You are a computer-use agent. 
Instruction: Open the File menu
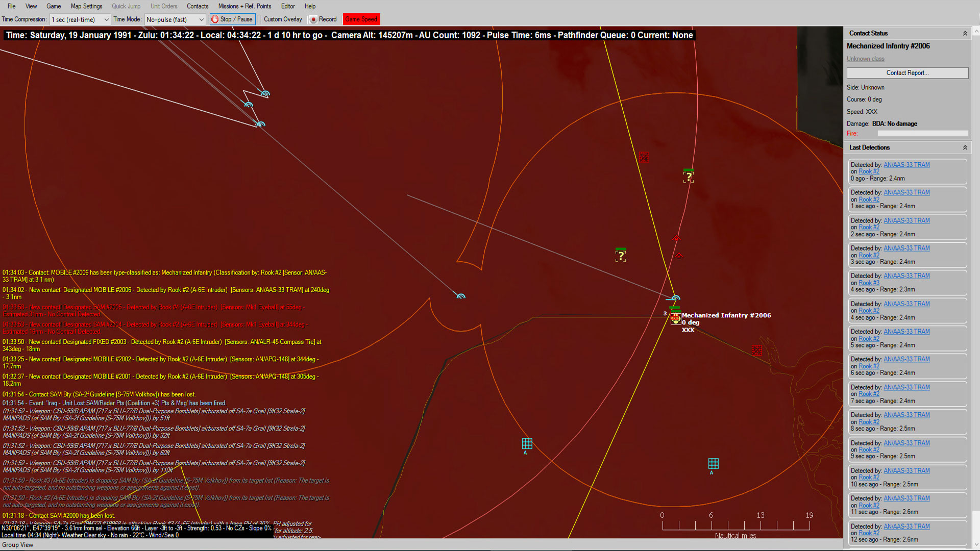point(11,6)
